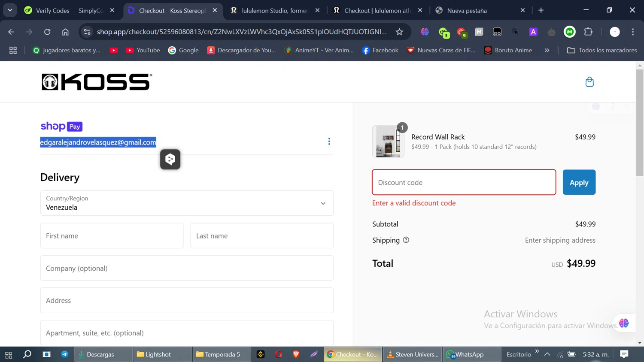Focus the Apartment, suite field
644x362 pixels.
click(x=187, y=333)
